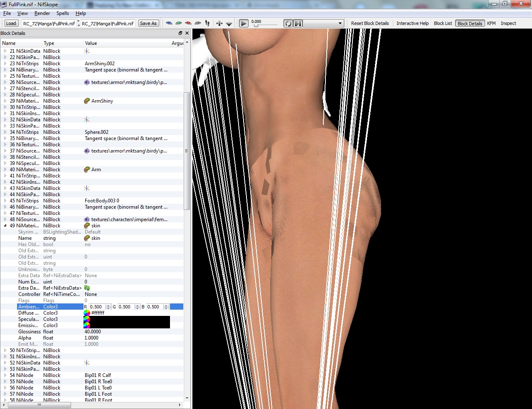Close the Block Details dock panel

coord(187,33)
